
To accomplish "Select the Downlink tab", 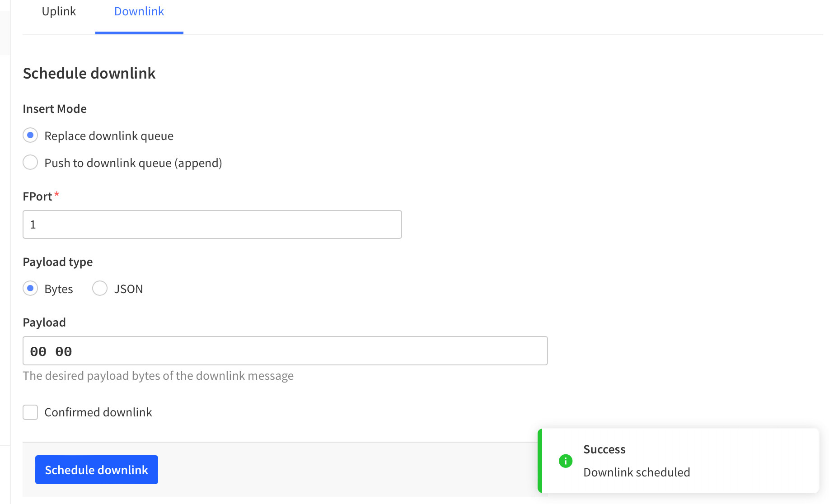I will point(139,12).
